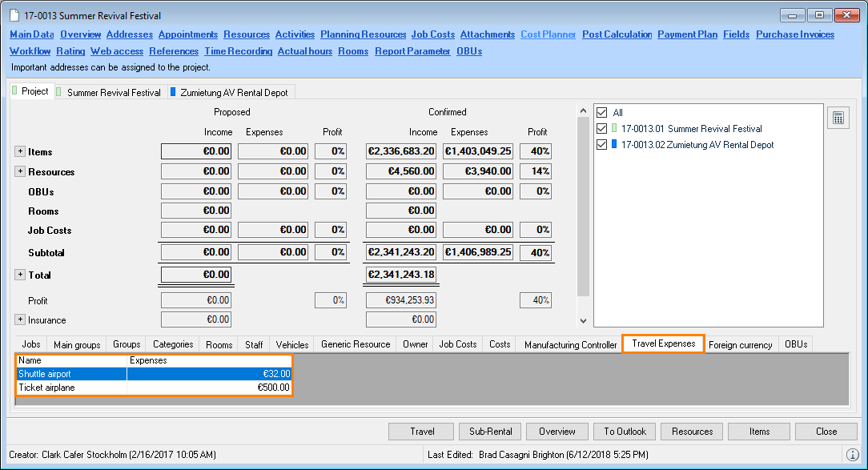Expand the Resources row
868x470 pixels.
click(x=20, y=171)
